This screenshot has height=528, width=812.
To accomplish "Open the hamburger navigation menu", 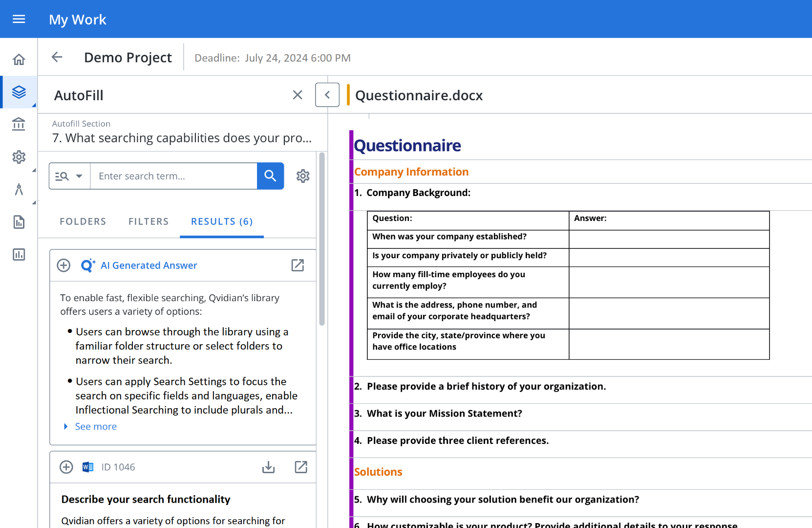I will point(19,19).
